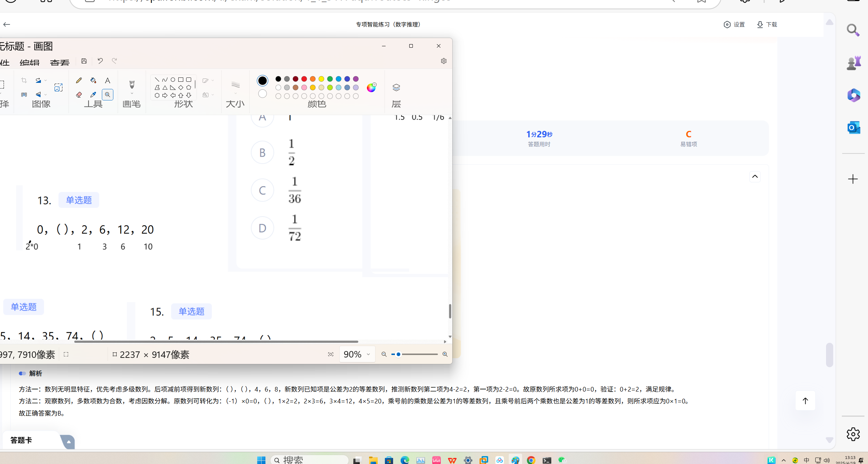This screenshot has width=868, height=464.
Task: Expand the brushes dropdown arrow
Action: pos(132,94)
